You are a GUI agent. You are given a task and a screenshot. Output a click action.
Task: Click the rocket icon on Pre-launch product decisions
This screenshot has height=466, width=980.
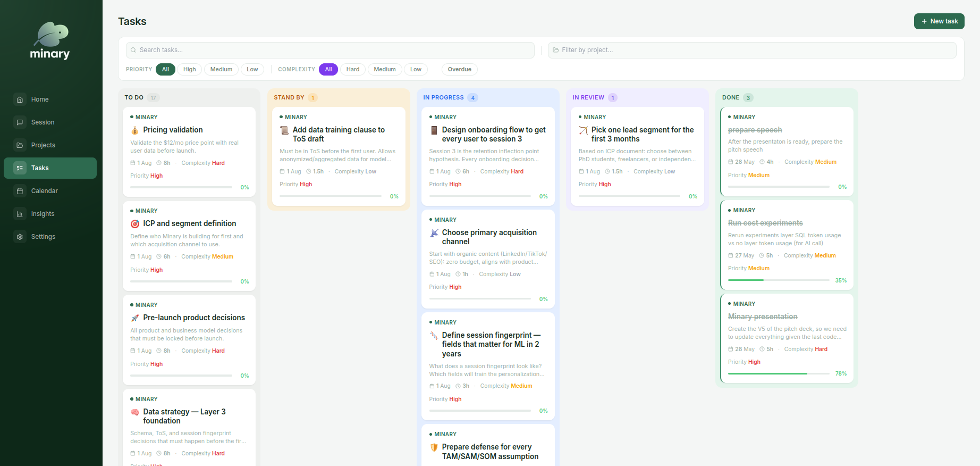(x=135, y=318)
